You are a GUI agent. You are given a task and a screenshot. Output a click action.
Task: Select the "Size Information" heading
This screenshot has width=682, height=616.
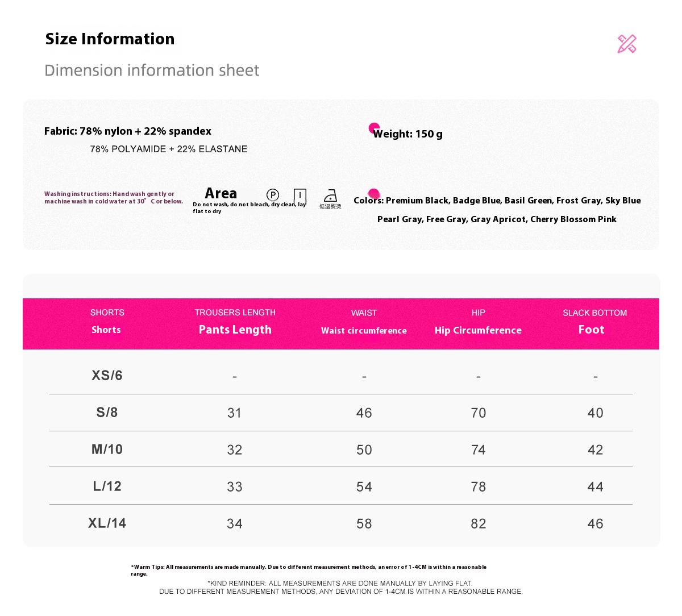(x=110, y=39)
